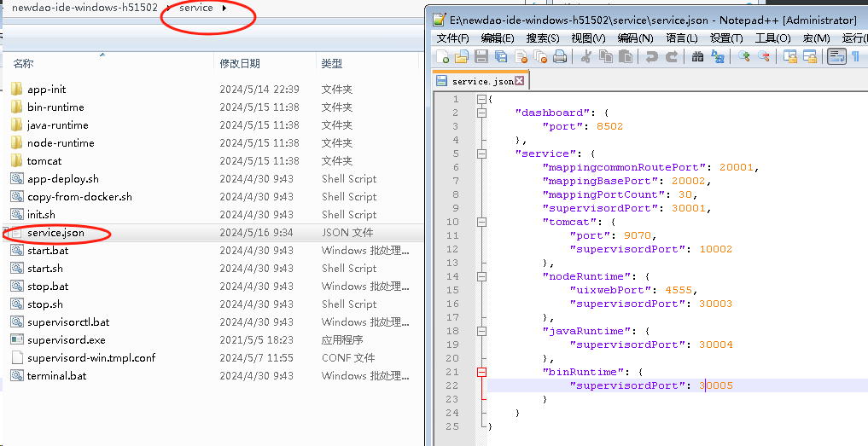The width and height of the screenshot is (868, 446).
Task: Redo the edit via toolbar arrow
Action: tap(672, 56)
